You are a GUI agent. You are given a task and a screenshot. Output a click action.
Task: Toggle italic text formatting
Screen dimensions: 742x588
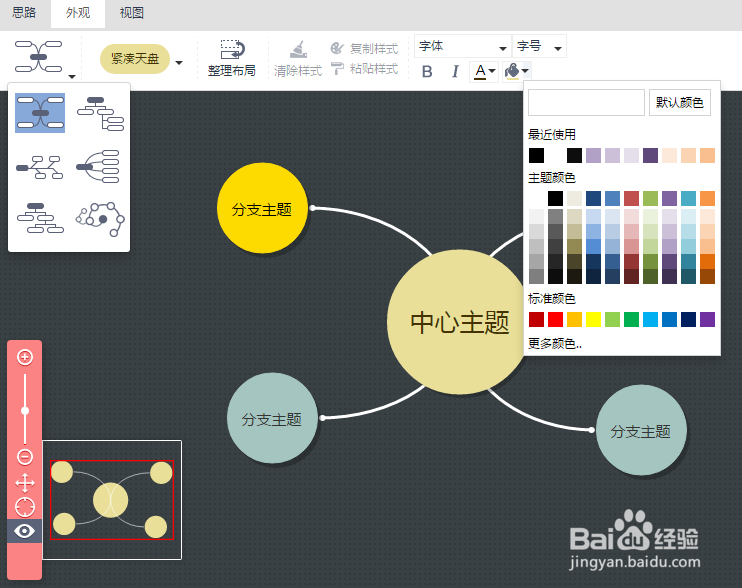455,71
